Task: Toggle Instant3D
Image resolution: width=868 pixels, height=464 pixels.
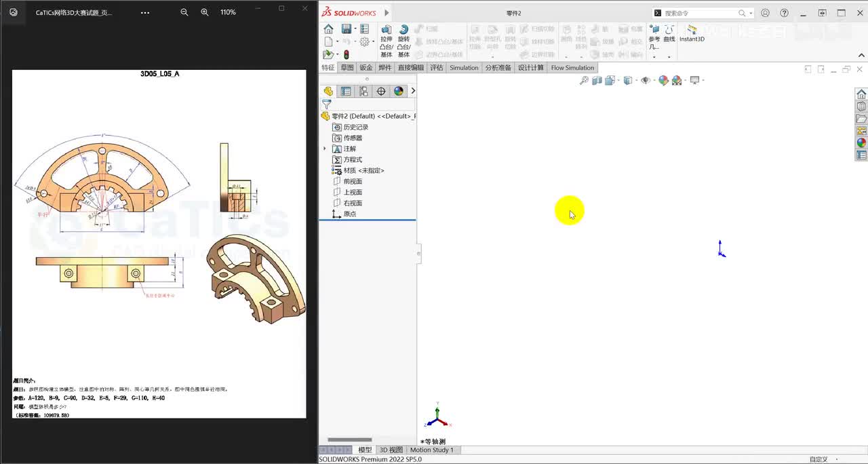Action: tap(692, 33)
